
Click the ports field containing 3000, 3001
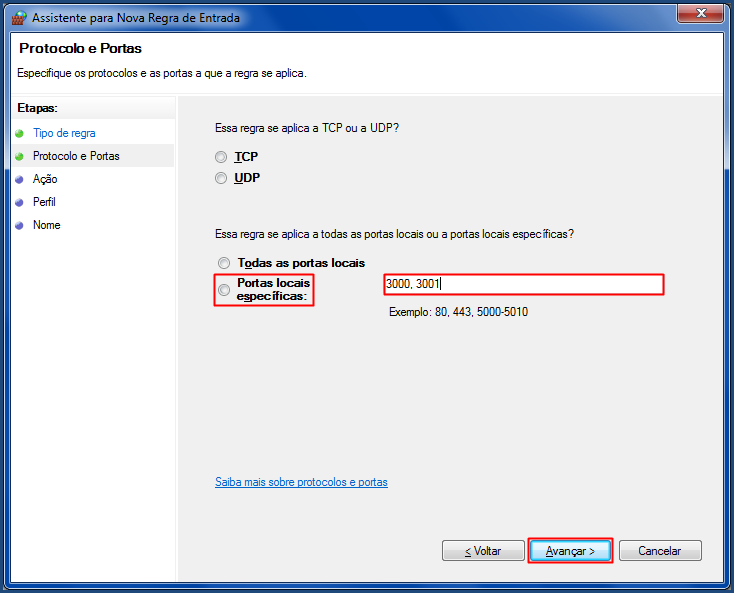[x=524, y=284]
